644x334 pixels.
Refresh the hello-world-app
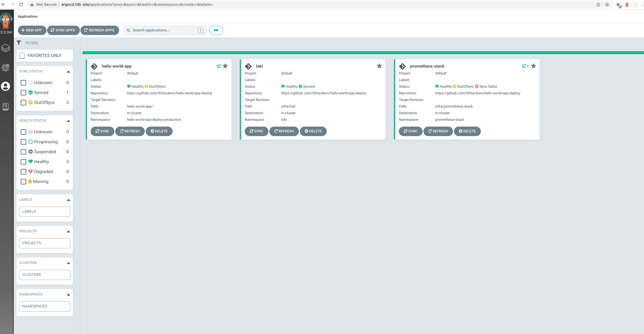click(x=130, y=131)
